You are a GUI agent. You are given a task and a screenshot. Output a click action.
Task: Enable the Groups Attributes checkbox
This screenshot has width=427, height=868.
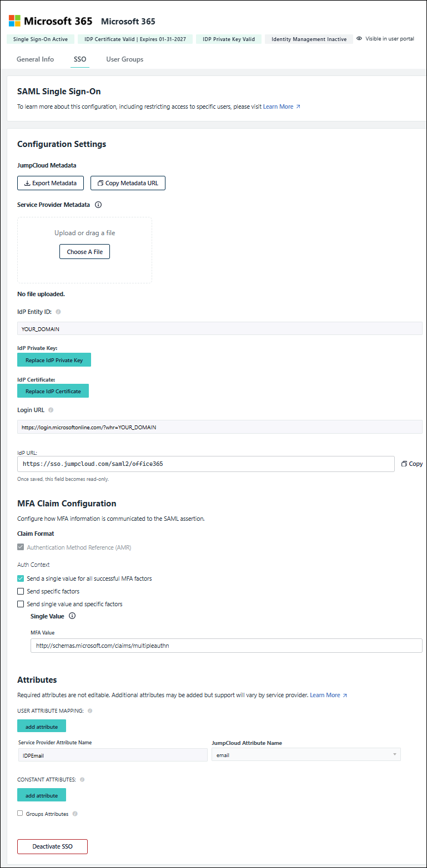20,813
